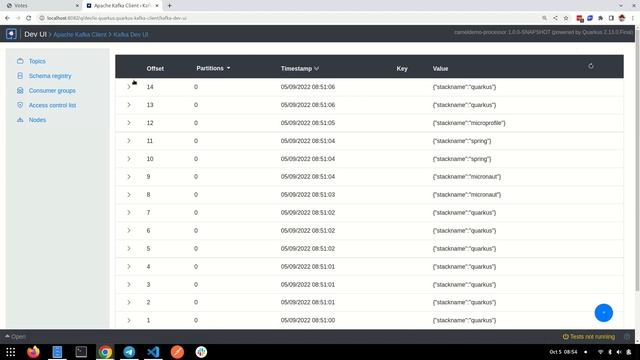Open the Open log panel at bottom
The image size is (640, 360).
pos(15,337)
